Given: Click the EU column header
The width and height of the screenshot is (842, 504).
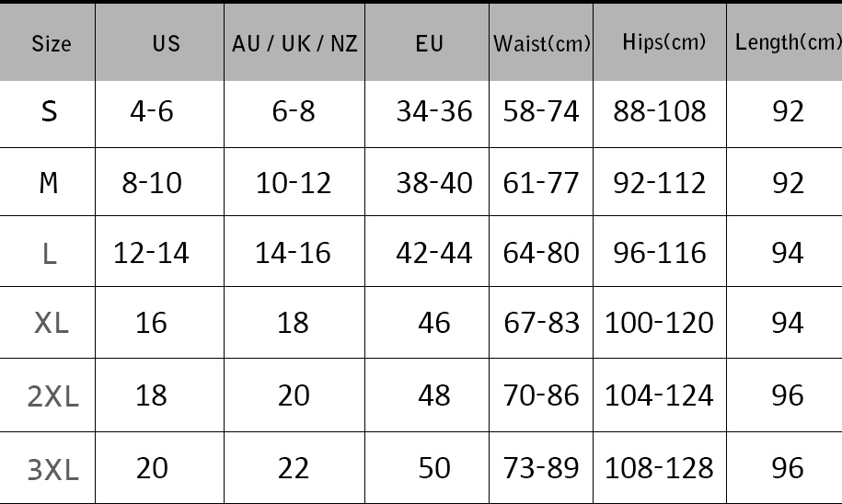Looking at the screenshot, I should (430, 44).
